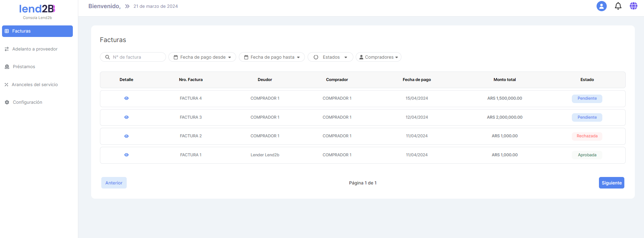Screen dimensions: 644x238
Task: Click the lend2B logo
Action: [x=37, y=9]
